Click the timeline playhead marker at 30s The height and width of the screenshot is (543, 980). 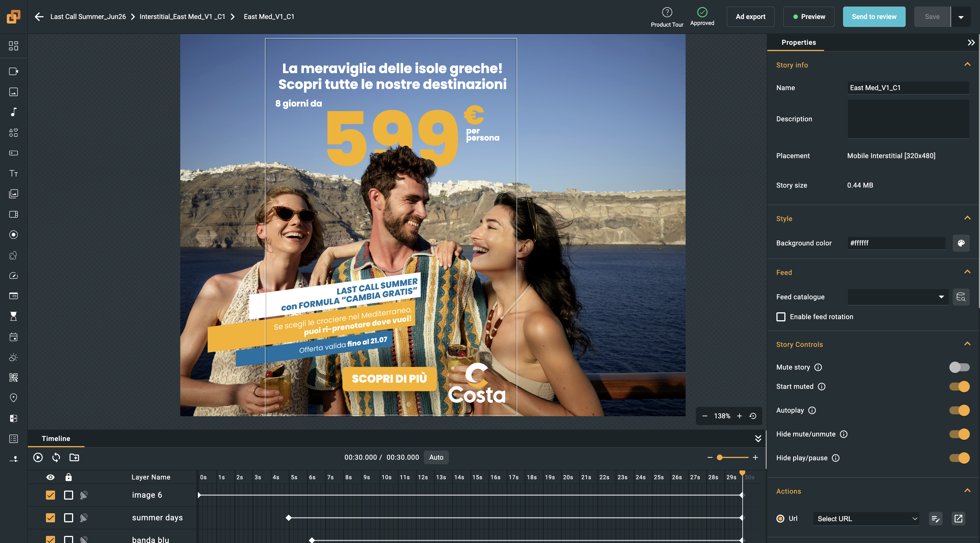tap(742, 473)
